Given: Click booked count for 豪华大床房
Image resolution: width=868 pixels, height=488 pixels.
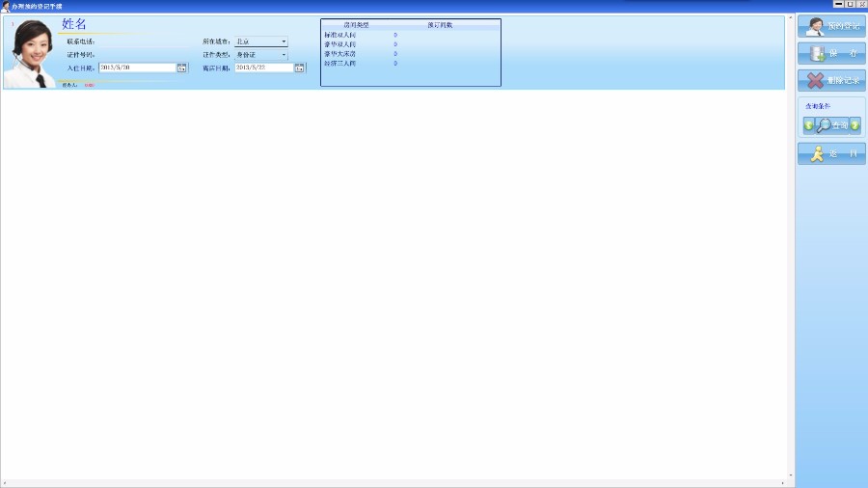Looking at the screenshot, I should pos(395,54).
